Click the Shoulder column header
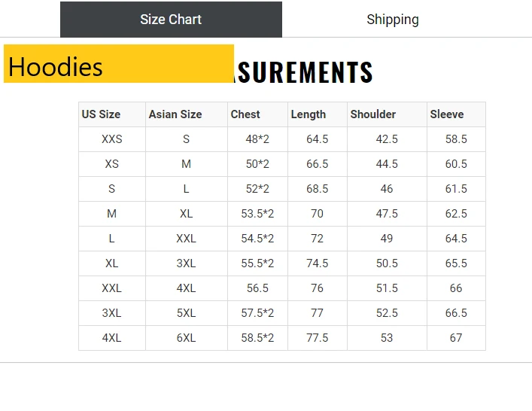 387,114
